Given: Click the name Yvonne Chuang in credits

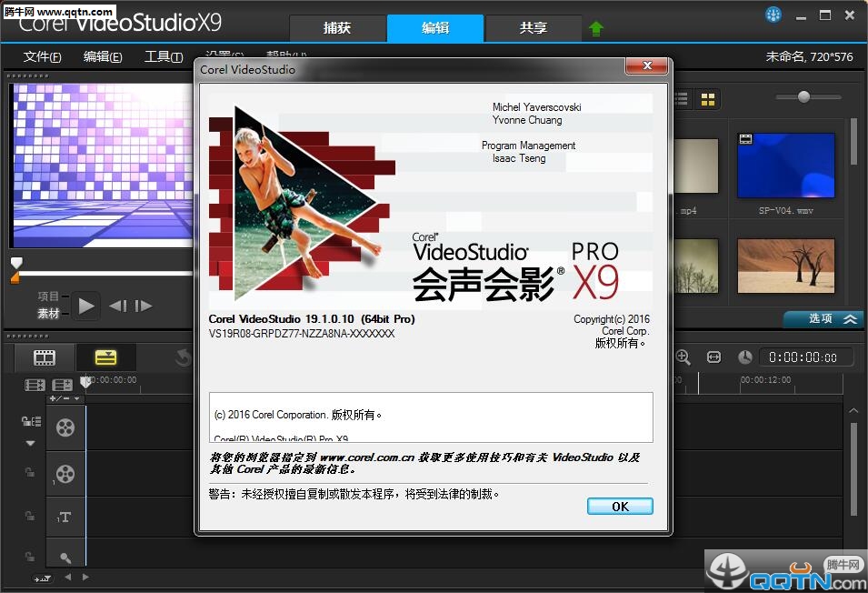Looking at the screenshot, I should (527, 120).
